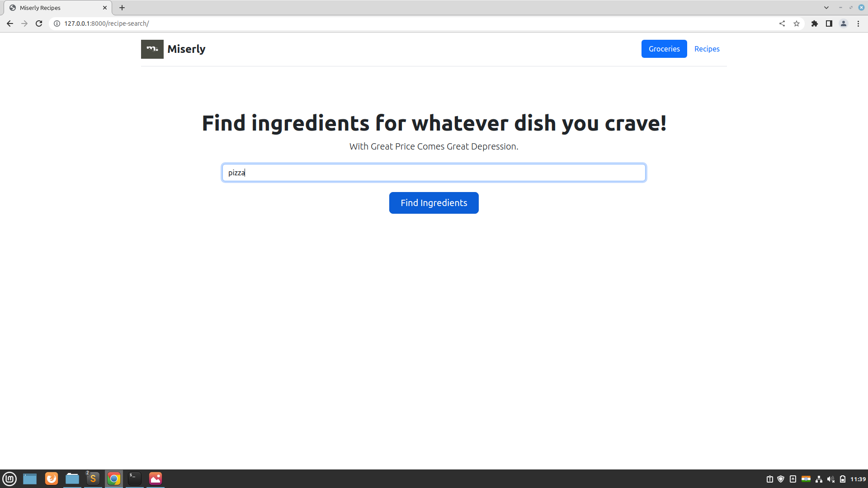The height and width of the screenshot is (488, 868).
Task: Toggle the browser side panel icon
Action: pos(829,23)
